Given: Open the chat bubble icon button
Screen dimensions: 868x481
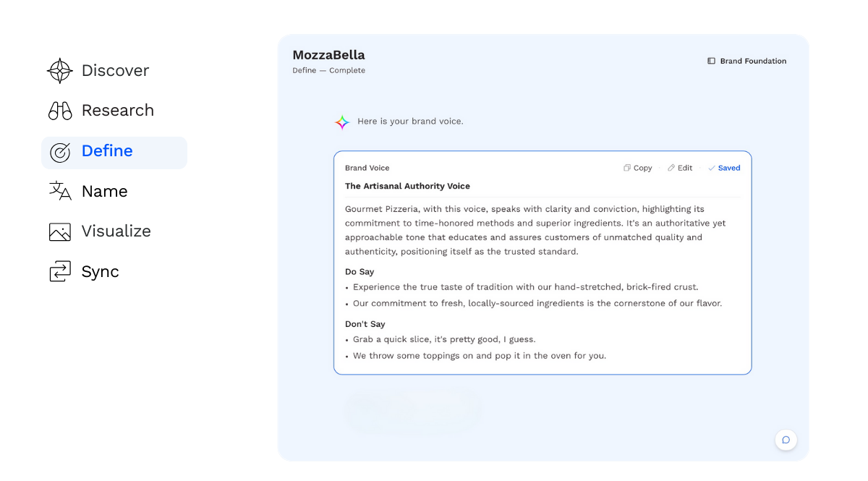Looking at the screenshot, I should pyautogui.click(x=786, y=440).
